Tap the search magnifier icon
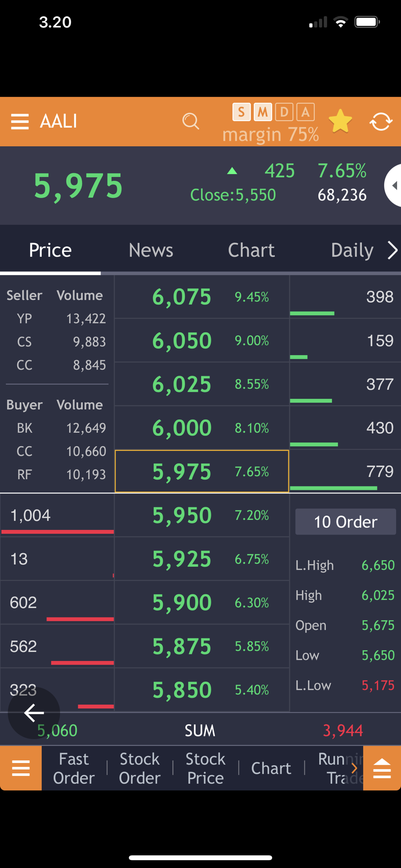The width and height of the screenshot is (401, 868). 191,121
